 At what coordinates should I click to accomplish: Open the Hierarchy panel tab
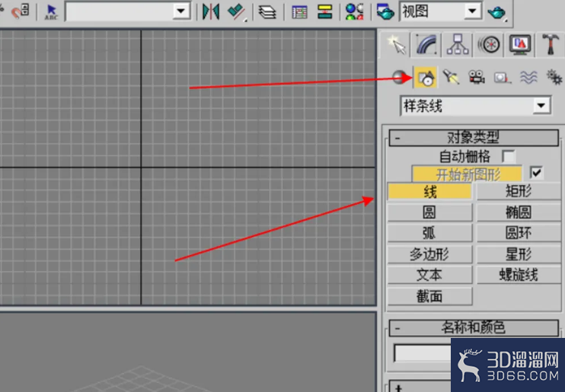click(x=458, y=45)
